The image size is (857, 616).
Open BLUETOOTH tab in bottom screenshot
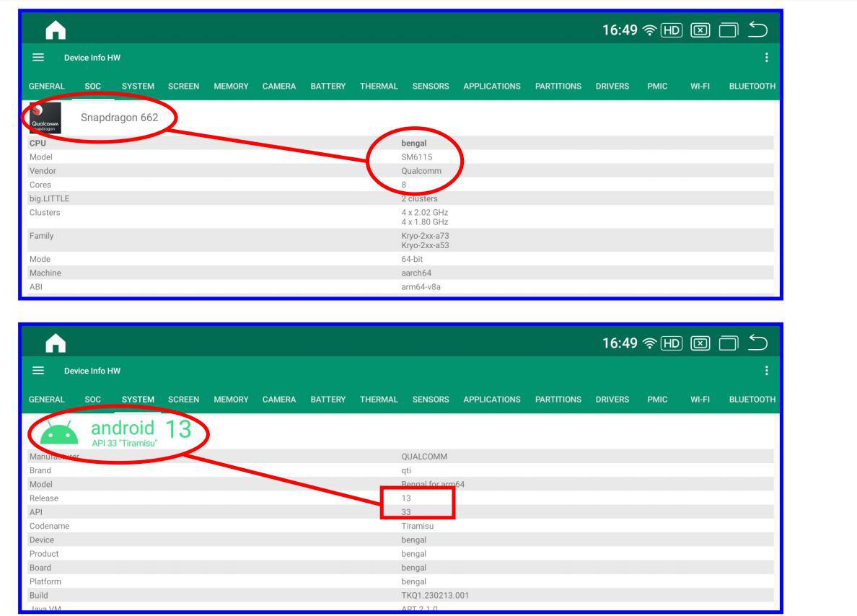[752, 400]
